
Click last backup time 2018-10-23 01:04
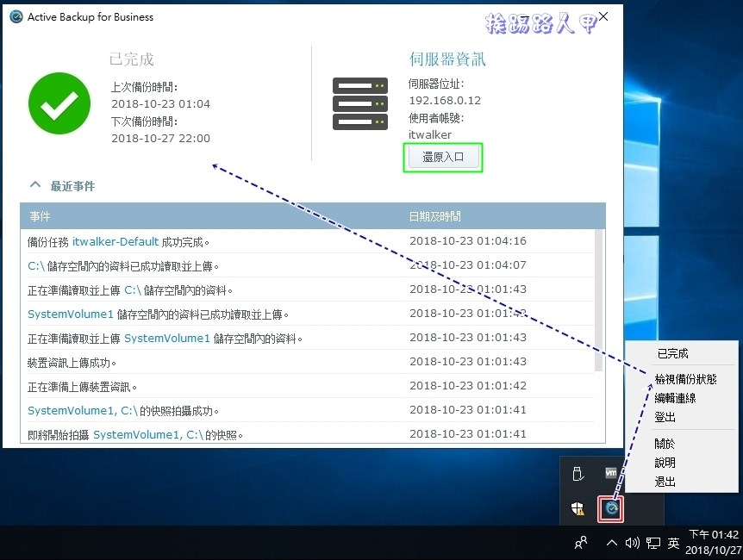[160, 103]
